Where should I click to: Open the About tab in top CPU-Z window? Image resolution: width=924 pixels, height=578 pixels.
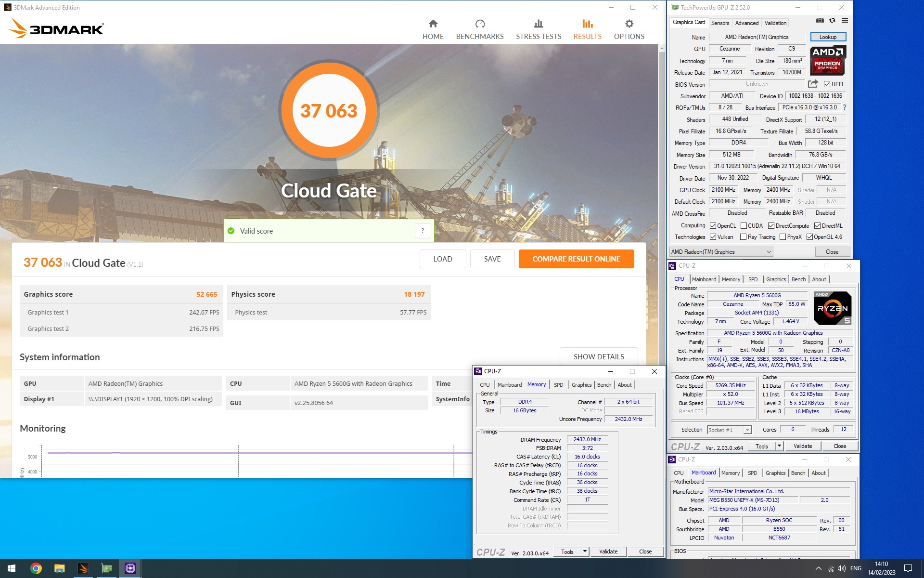pos(819,279)
